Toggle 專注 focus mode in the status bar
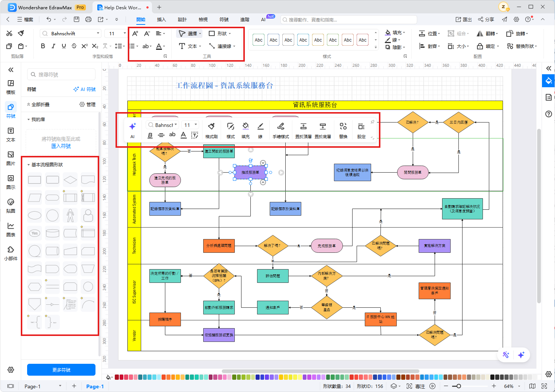555x392 pixels. tap(416, 386)
